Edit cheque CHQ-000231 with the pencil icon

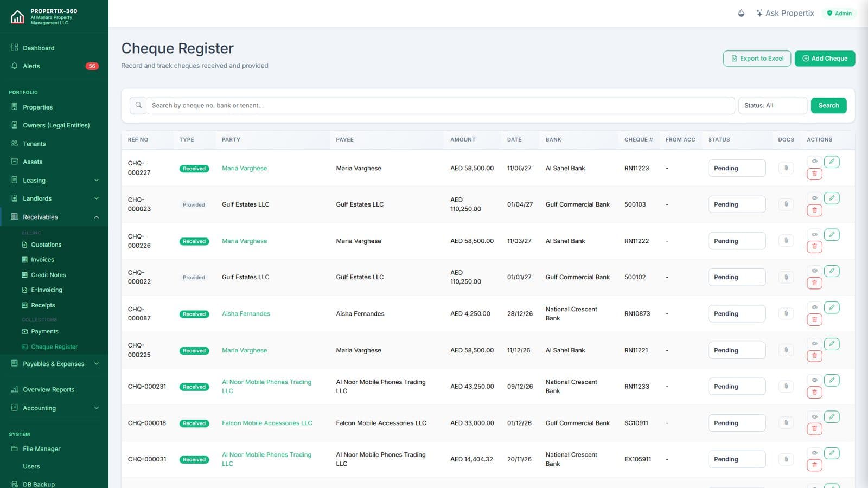pos(832,380)
